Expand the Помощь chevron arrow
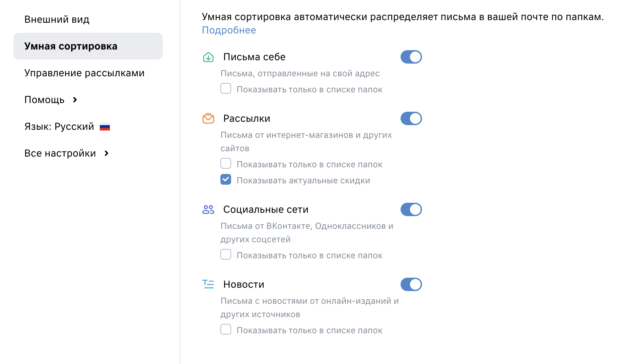625x364 pixels. tap(75, 100)
